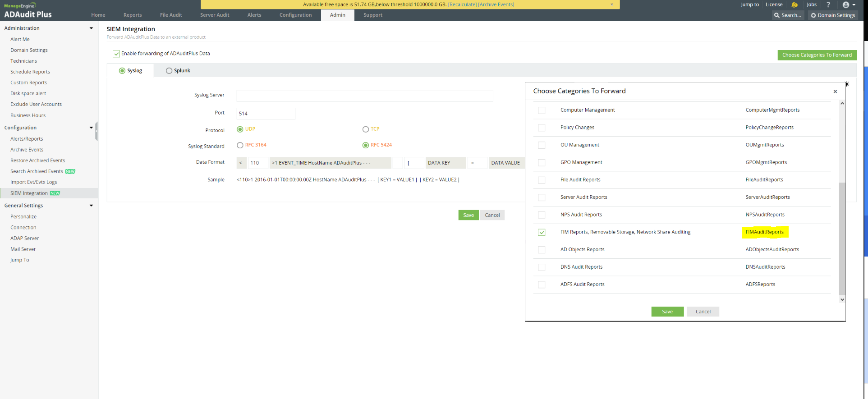Click inside the Syslog Server field
Screen dimensions: 868x399
(x=365, y=96)
